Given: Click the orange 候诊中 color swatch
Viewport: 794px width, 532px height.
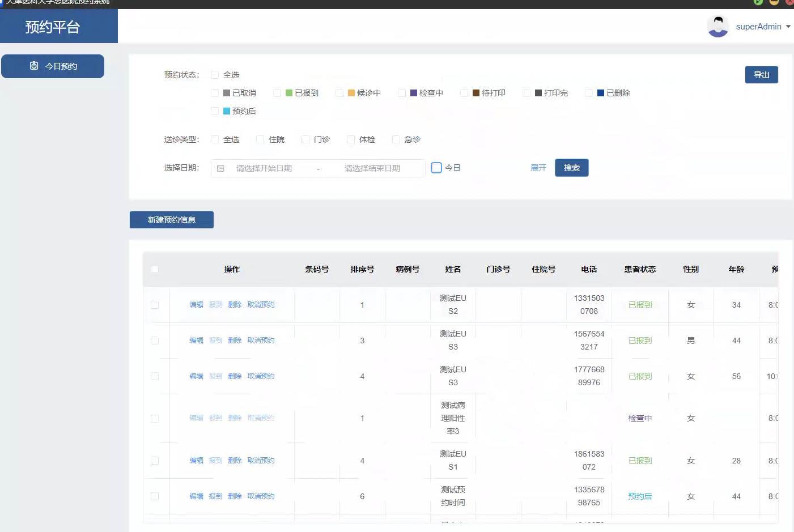Looking at the screenshot, I should [x=351, y=93].
